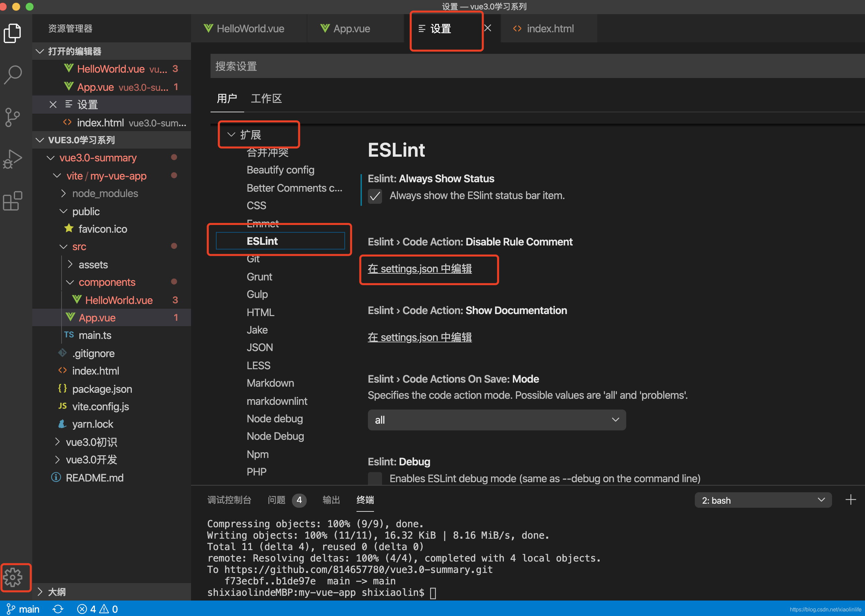Open the Source Control view

click(12, 118)
